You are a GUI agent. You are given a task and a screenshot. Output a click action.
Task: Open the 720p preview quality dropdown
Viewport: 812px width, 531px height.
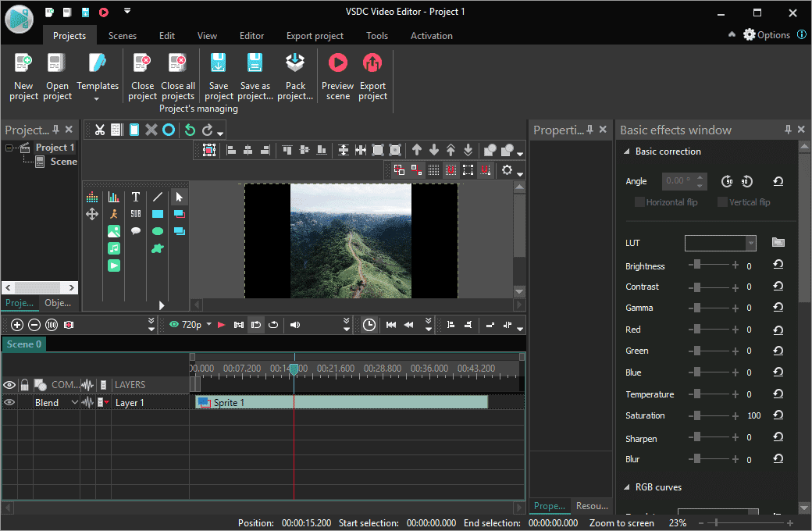209,324
